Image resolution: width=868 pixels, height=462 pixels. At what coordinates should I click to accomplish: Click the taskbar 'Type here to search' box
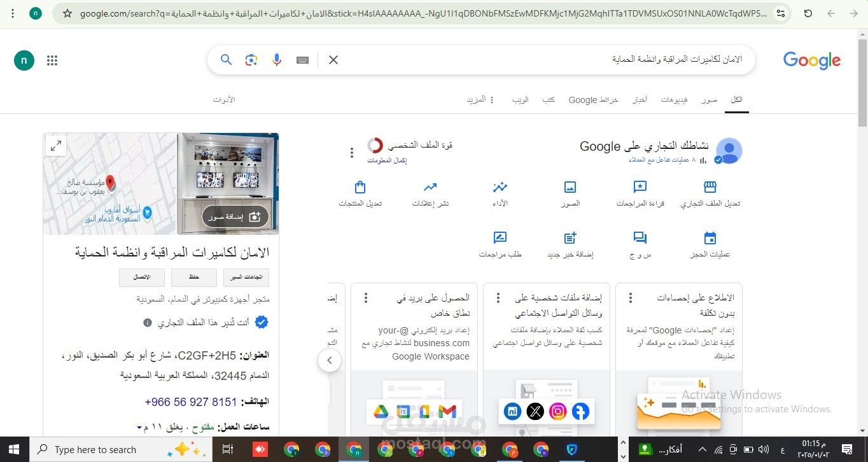pyautogui.click(x=121, y=449)
